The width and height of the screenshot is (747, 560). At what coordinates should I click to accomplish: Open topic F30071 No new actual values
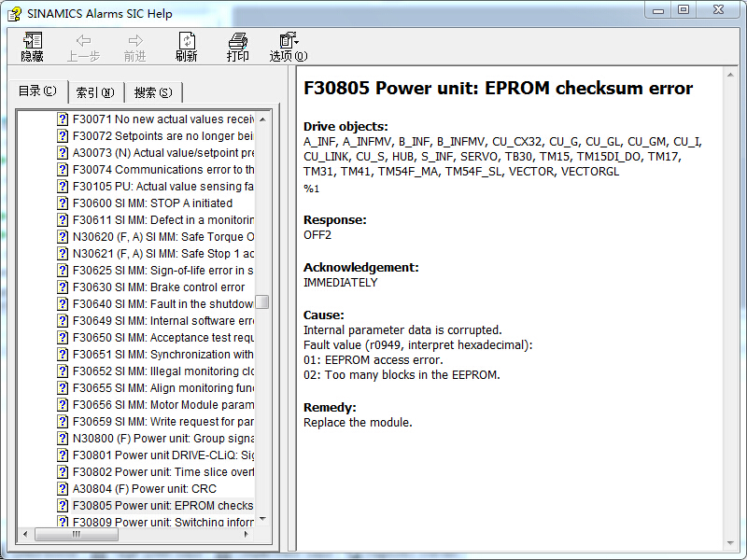(162, 119)
